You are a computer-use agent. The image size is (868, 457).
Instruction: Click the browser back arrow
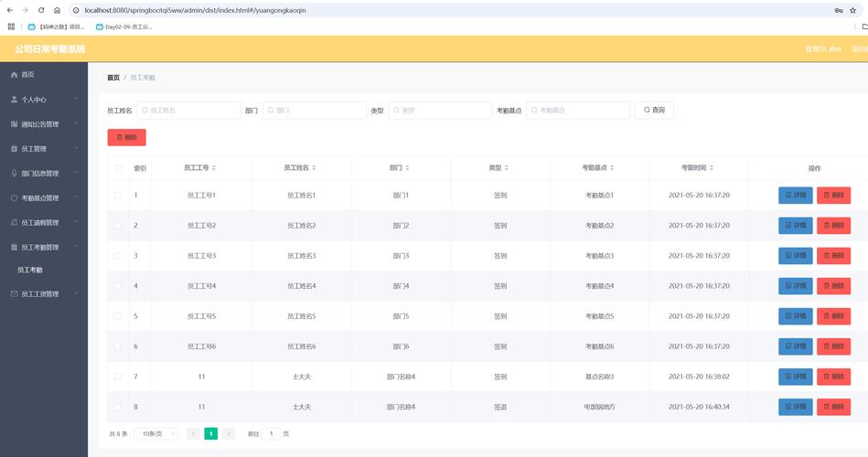click(x=9, y=10)
